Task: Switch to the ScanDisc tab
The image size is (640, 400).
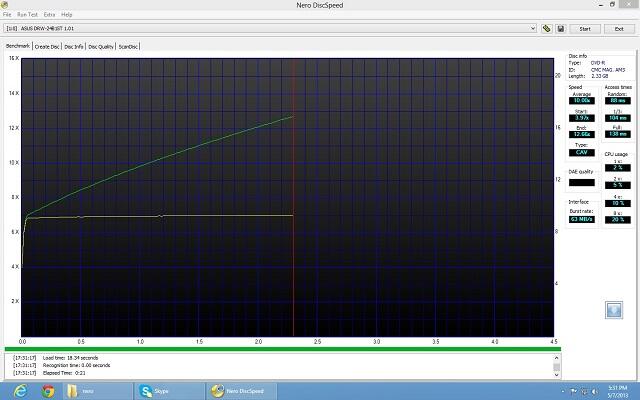Action: tap(128, 47)
